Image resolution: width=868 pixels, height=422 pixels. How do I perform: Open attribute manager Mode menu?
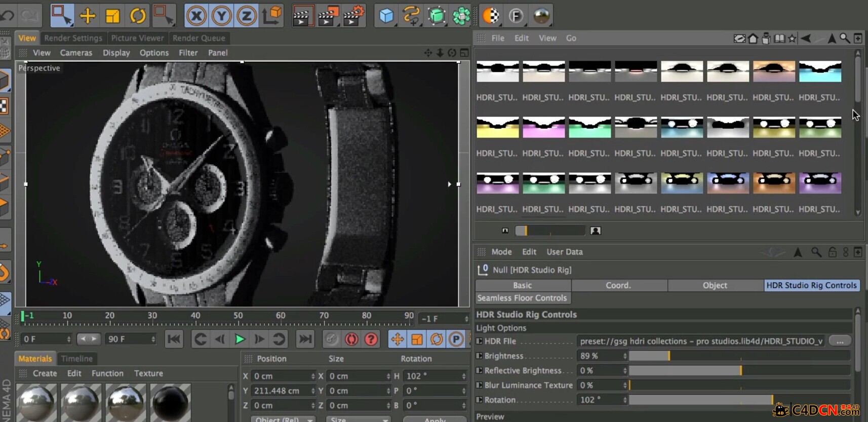[x=501, y=252]
